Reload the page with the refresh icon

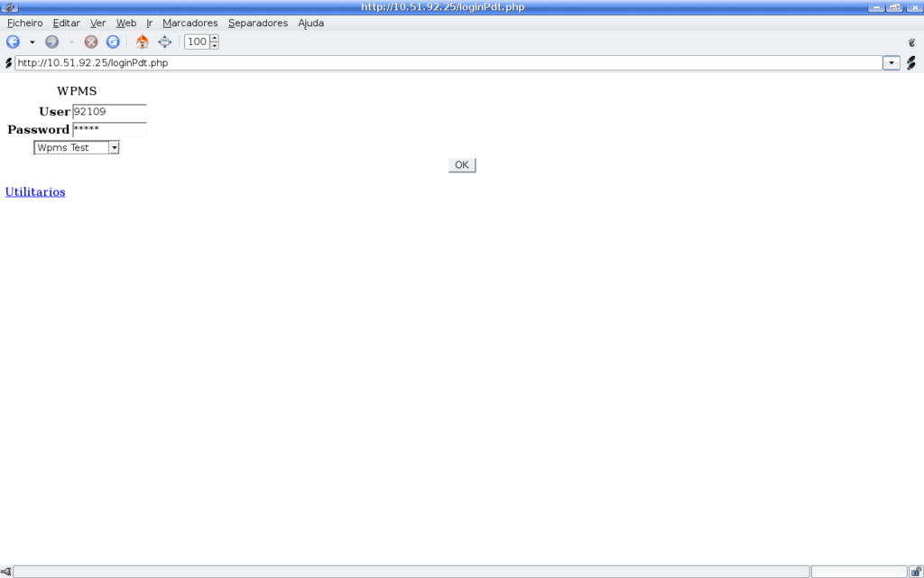[x=113, y=42]
